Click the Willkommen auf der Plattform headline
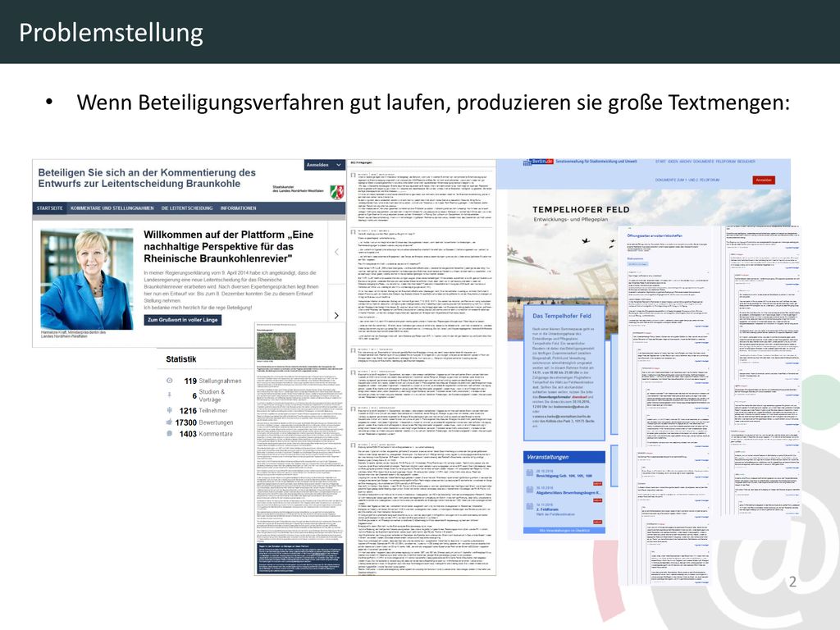The width and height of the screenshot is (840, 630). (x=229, y=246)
